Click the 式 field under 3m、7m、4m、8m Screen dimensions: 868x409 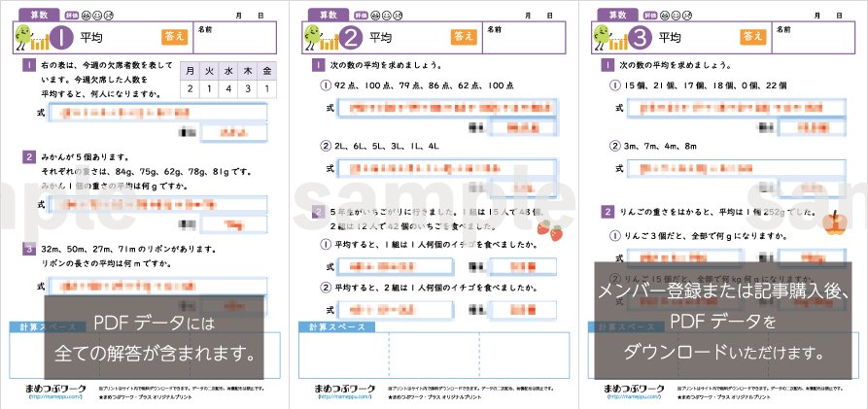737,169
